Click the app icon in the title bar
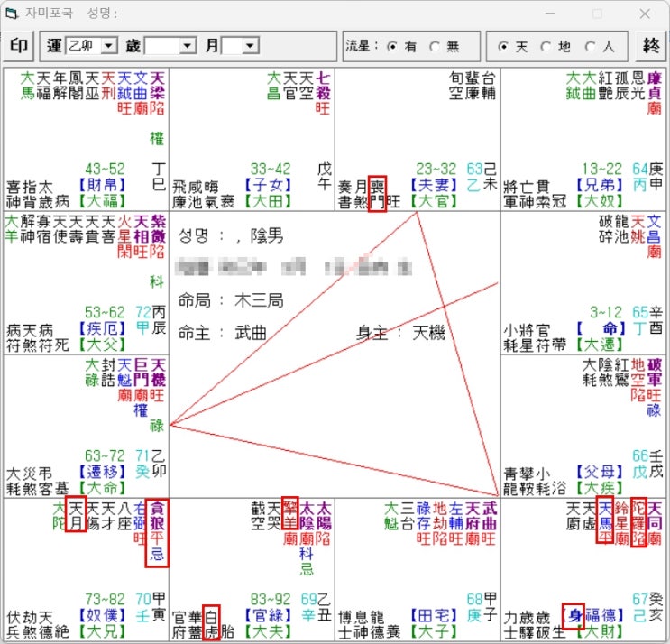Viewport: 670px width, 644px height. pyautogui.click(x=12, y=14)
